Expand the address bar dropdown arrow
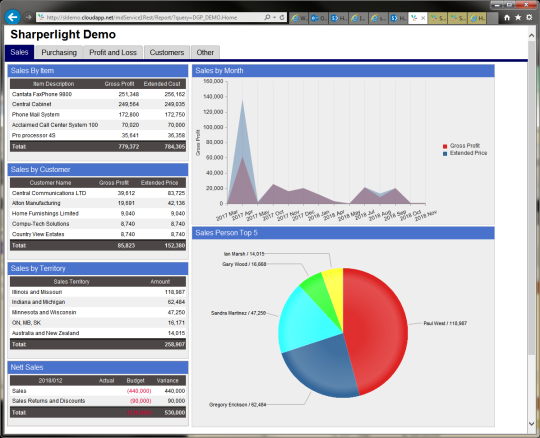 [x=275, y=17]
